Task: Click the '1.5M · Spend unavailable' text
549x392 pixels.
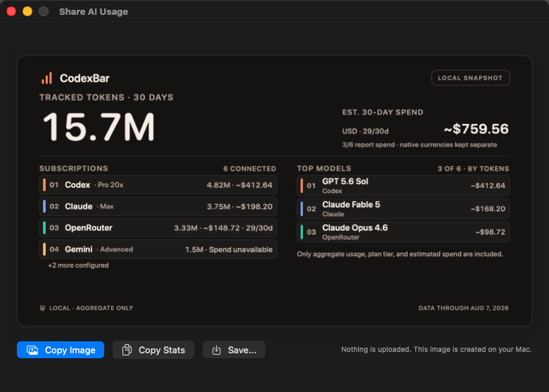Action: [x=229, y=250]
